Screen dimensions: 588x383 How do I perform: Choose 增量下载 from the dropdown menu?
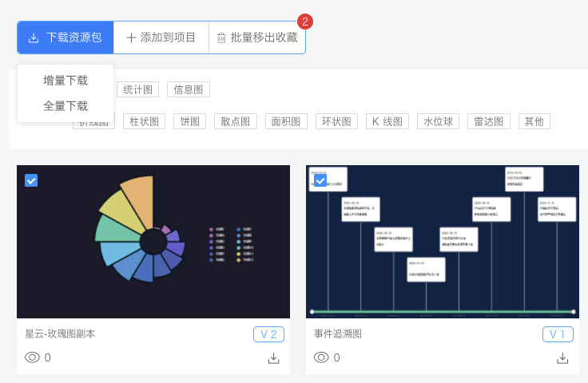click(x=66, y=81)
